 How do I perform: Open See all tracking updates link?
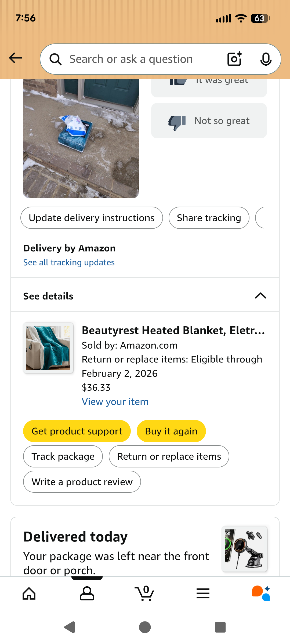click(69, 262)
